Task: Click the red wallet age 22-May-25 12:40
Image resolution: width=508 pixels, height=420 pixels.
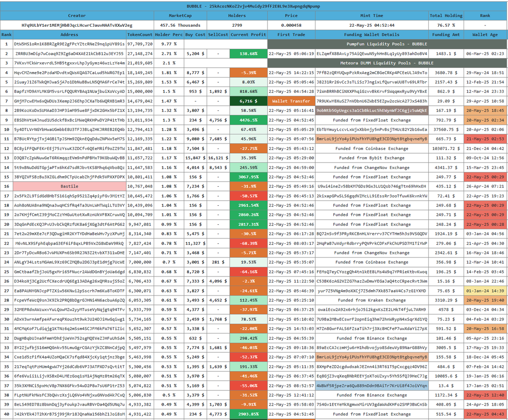Action: (x=486, y=395)
